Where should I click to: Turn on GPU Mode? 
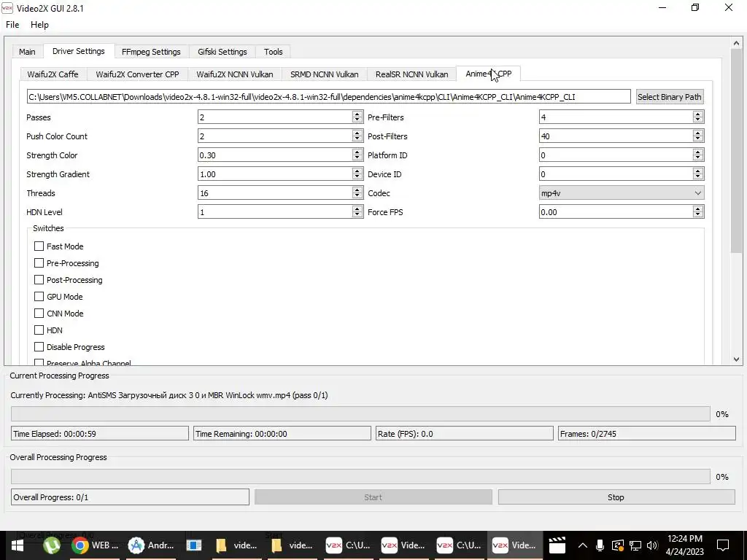click(39, 297)
